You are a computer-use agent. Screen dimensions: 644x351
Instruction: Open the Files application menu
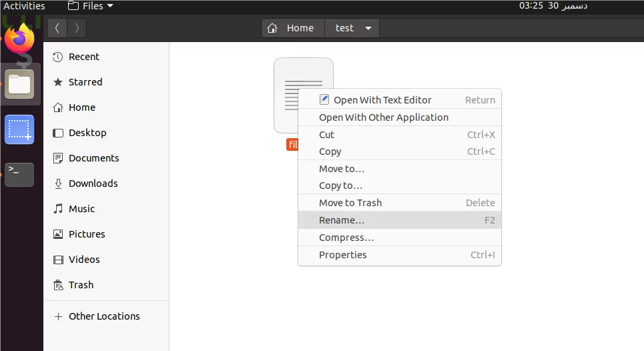[91, 6]
